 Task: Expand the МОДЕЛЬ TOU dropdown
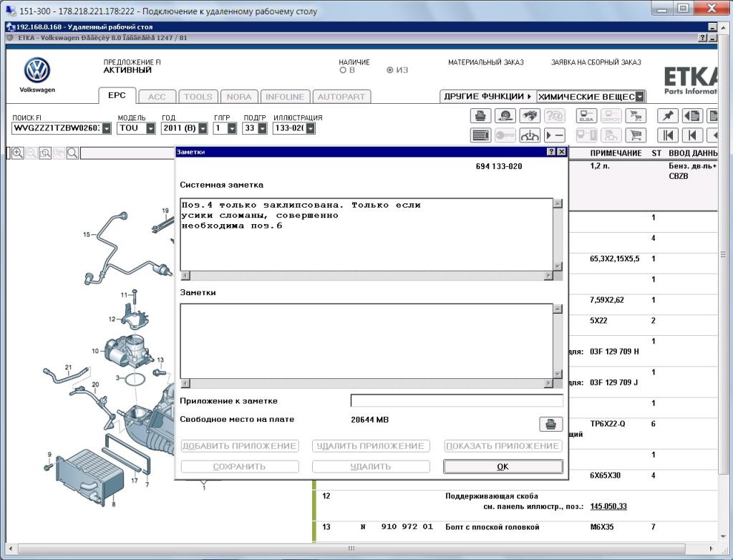[150, 128]
